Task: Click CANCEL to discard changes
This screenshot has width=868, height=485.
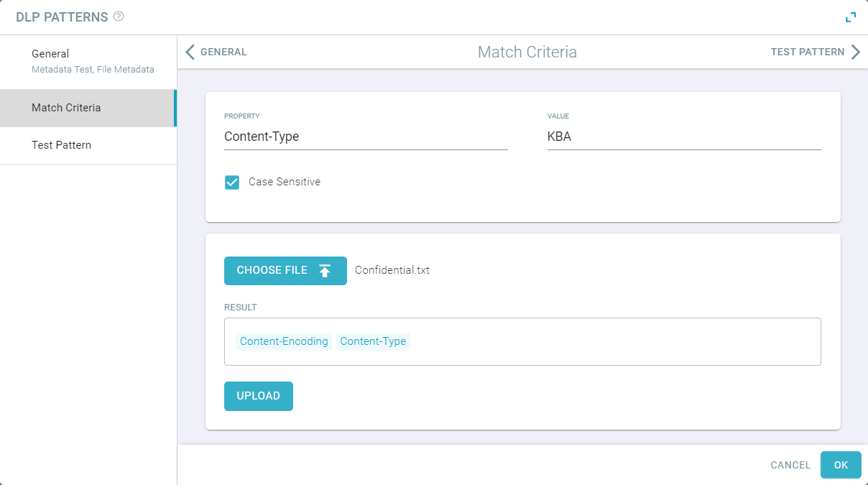Action: click(x=790, y=465)
